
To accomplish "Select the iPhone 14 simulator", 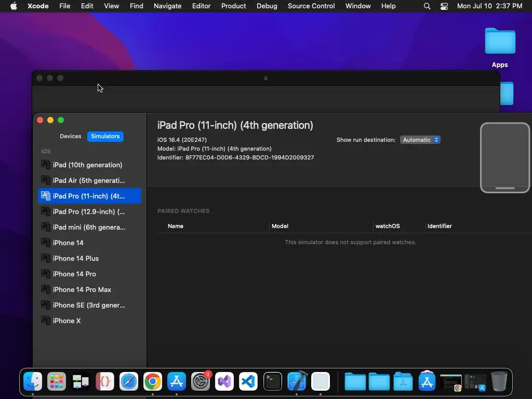I will point(89,243).
